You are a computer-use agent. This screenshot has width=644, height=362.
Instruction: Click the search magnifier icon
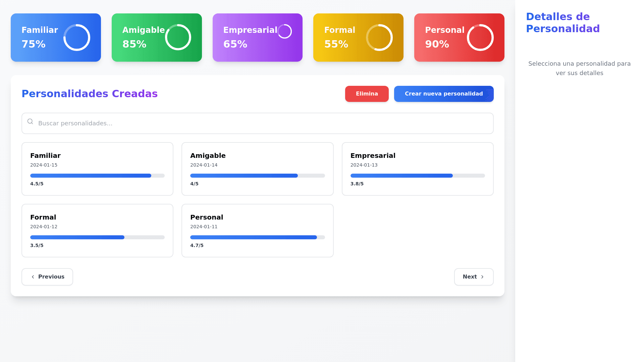point(30,121)
